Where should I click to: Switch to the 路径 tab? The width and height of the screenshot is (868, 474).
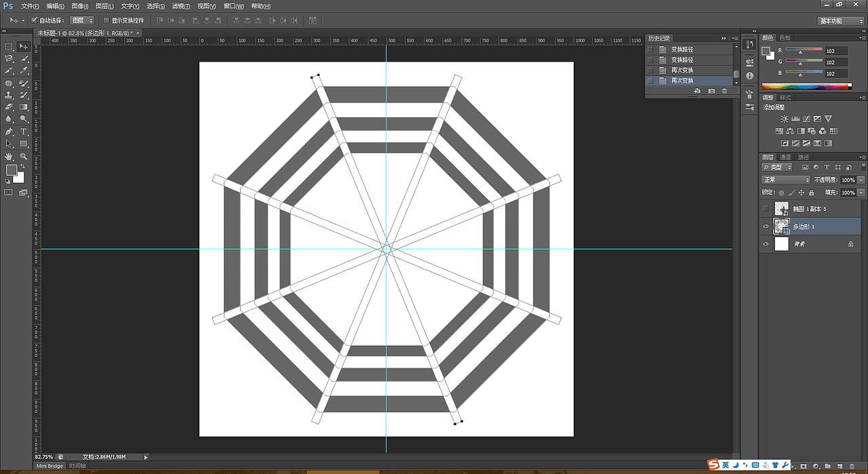804,157
